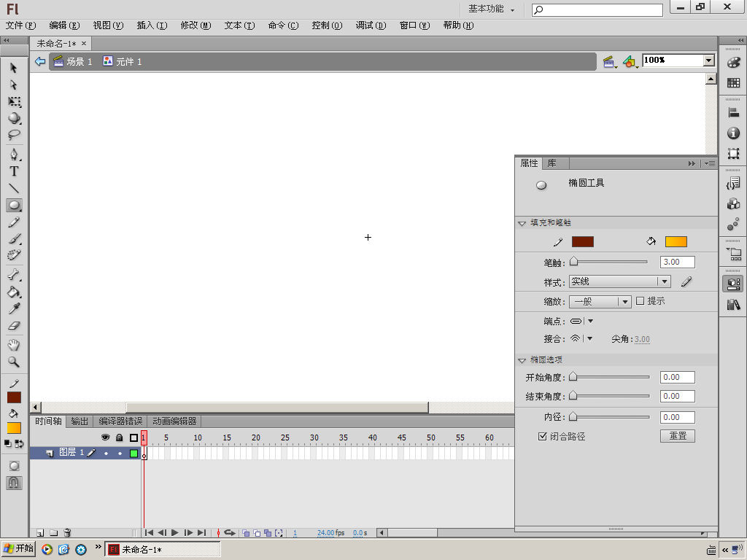Image resolution: width=747 pixels, height=560 pixels.
Task: Select the Line tool
Action: click(x=14, y=188)
